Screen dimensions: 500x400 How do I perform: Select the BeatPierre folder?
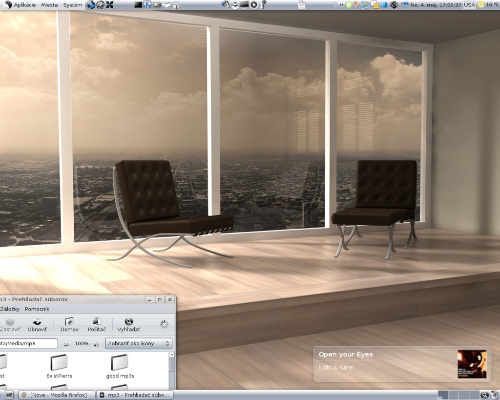59,366
